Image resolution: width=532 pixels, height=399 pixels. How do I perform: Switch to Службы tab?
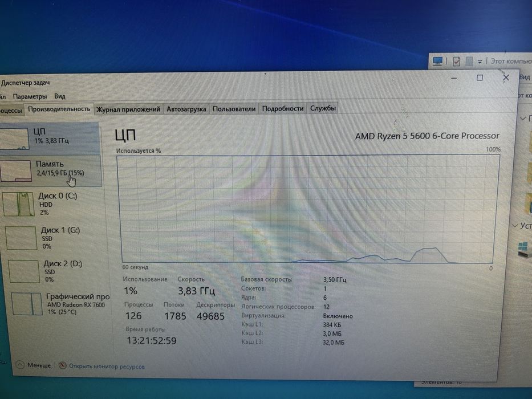pyautogui.click(x=323, y=108)
